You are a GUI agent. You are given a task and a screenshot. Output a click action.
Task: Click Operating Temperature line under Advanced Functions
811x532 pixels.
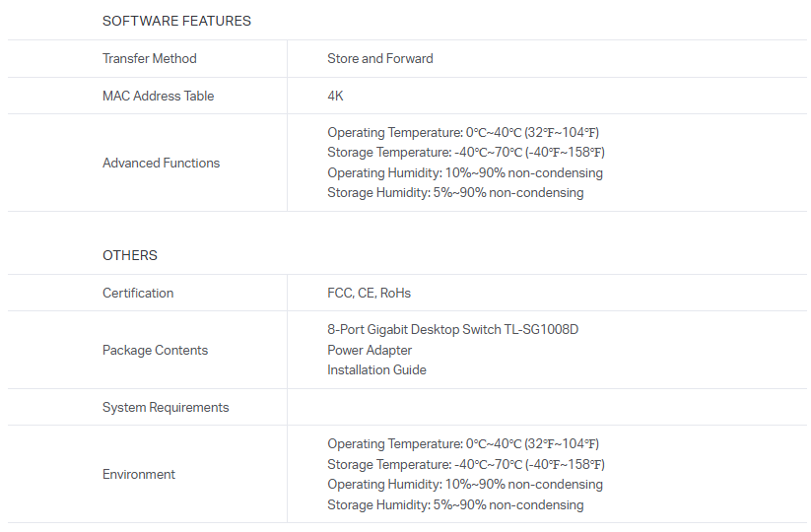click(x=463, y=132)
